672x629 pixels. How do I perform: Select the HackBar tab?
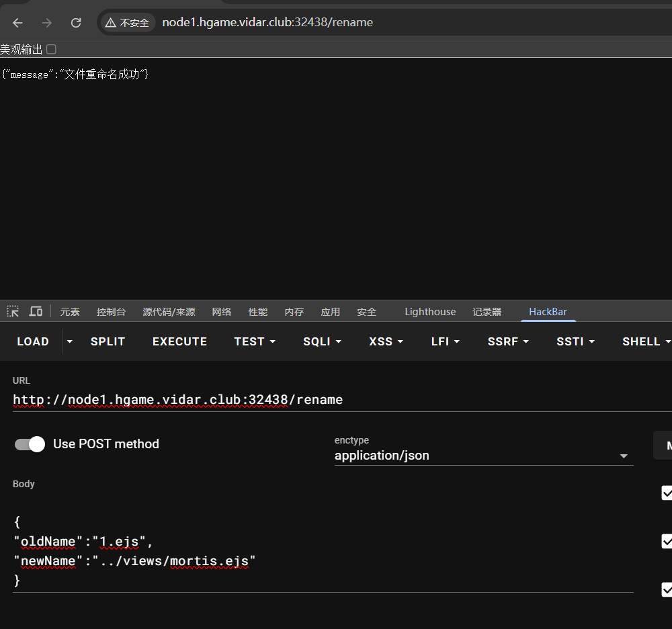tap(548, 312)
